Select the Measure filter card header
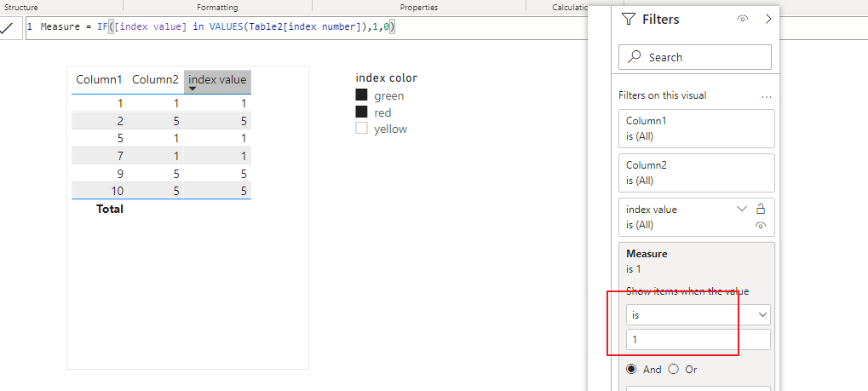Image resolution: width=868 pixels, height=391 pixels. pyautogui.click(x=647, y=254)
